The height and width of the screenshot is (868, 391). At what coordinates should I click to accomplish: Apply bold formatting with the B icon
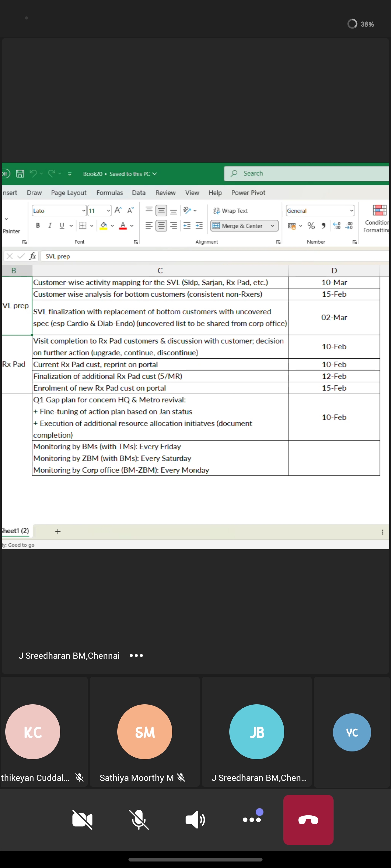click(38, 225)
